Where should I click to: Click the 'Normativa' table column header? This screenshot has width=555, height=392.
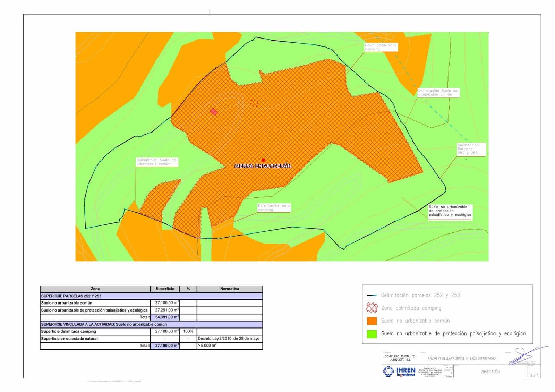pos(229,289)
